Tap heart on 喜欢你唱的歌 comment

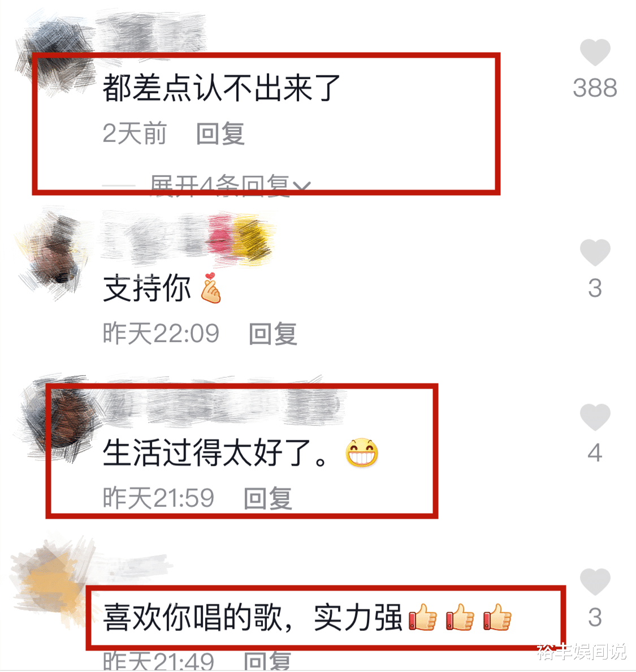click(x=595, y=581)
